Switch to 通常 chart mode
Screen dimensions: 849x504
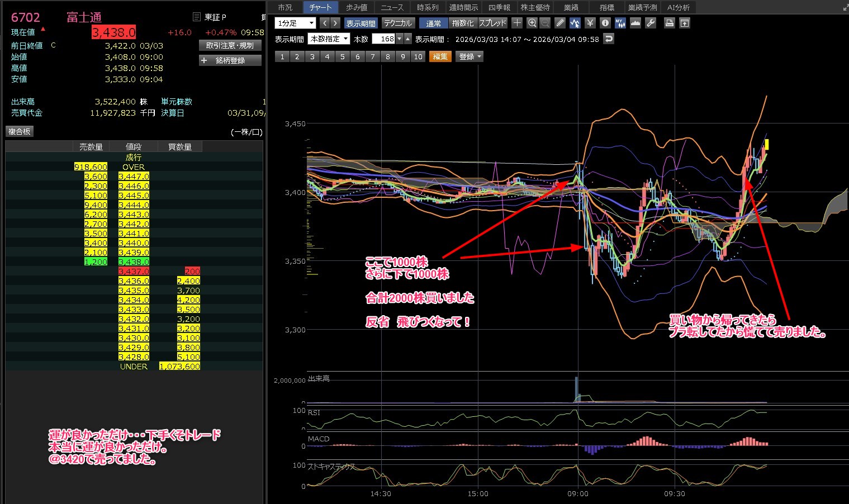coord(433,23)
